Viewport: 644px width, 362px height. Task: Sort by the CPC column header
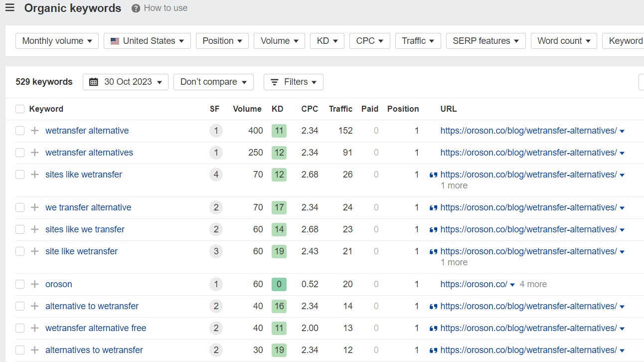click(310, 109)
